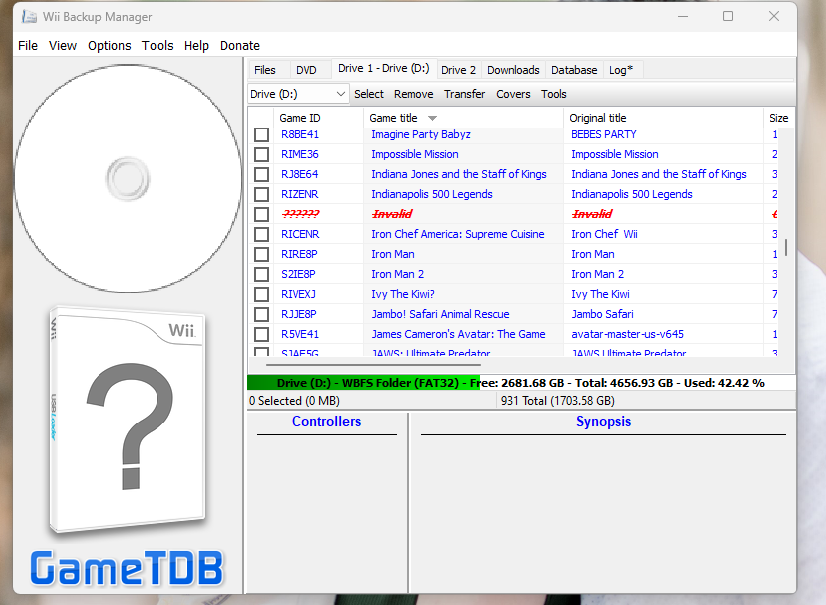Click Iron Chef America: Supreme Cuisine title

pos(458,235)
